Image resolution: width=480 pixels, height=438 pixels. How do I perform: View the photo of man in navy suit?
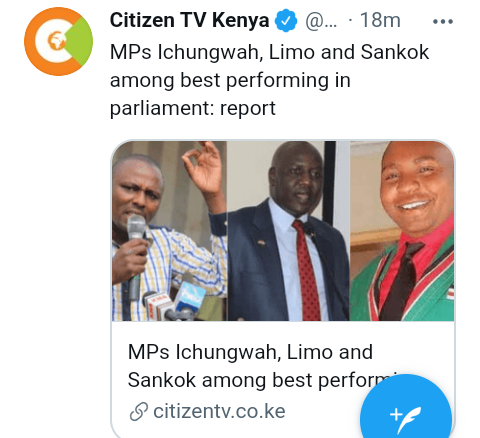(288, 231)
